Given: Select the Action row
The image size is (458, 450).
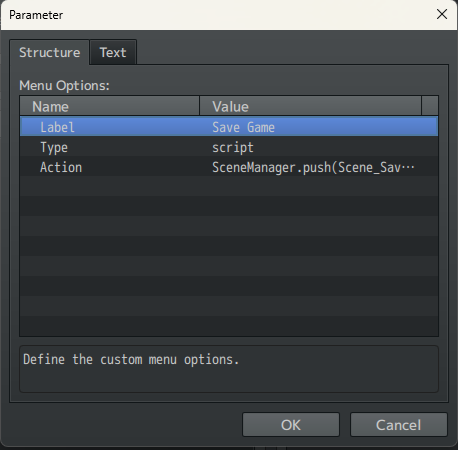Looking at the screenshot, I should (x=229, y=166).
